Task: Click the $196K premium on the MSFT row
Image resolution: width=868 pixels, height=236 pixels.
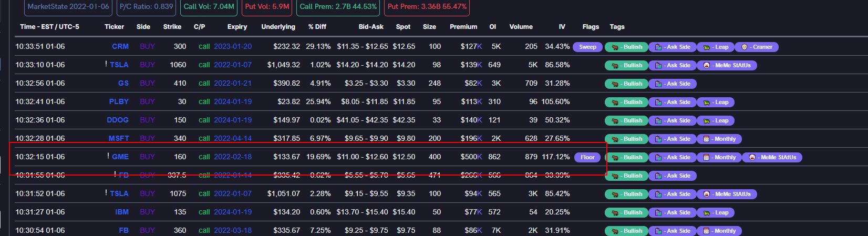Action: click(471, 138)
